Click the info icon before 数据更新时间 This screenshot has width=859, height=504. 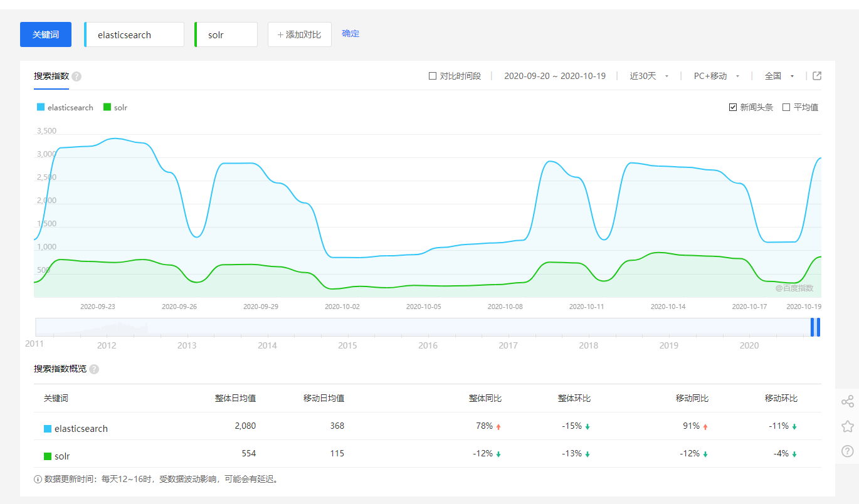pos(38,480)
